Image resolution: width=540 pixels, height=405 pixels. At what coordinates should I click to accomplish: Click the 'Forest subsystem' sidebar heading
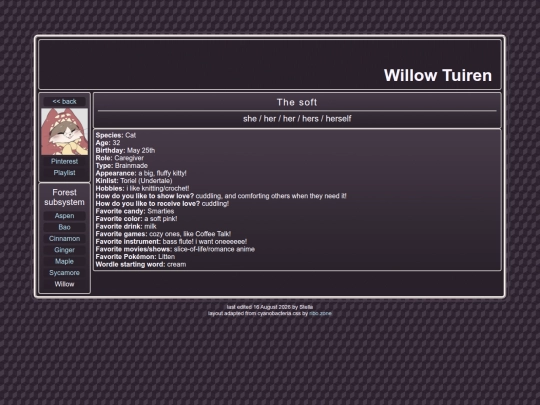[x=64, y=197]
